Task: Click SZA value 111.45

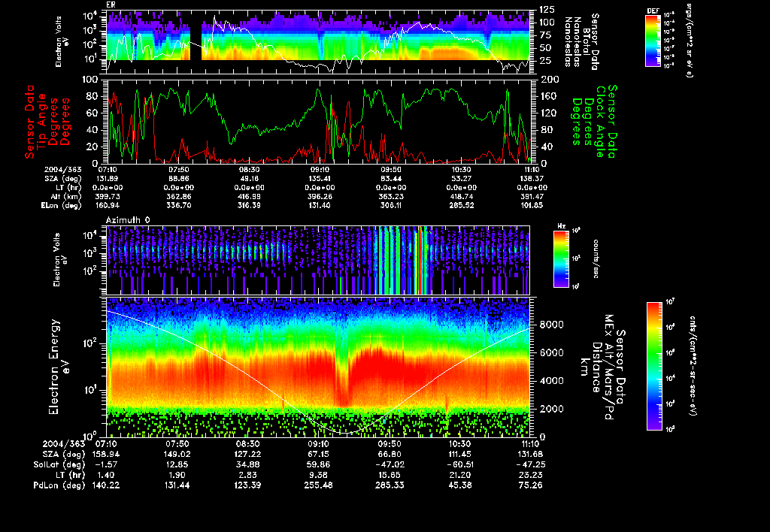Action: [x=459, y=455]
